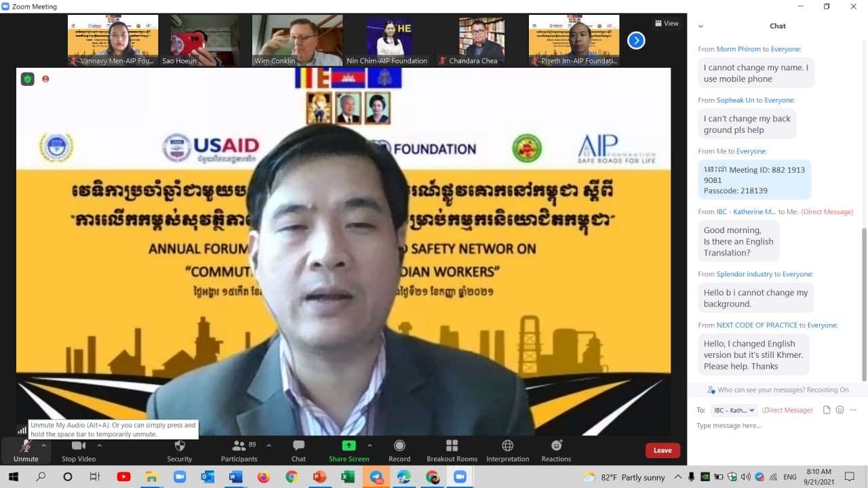Open the Interpretation globe icon
Viewport: 868px width, 488px height.
coord(507,450)
